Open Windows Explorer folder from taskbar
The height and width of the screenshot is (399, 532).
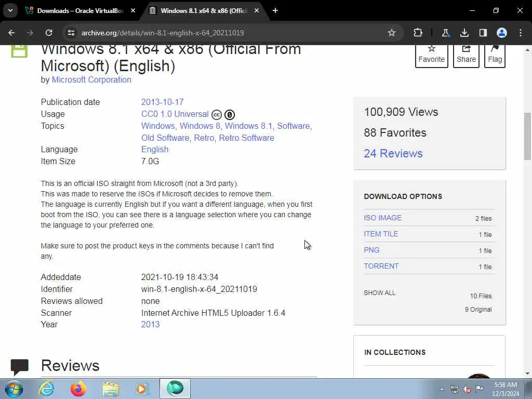tap(111, 389)
